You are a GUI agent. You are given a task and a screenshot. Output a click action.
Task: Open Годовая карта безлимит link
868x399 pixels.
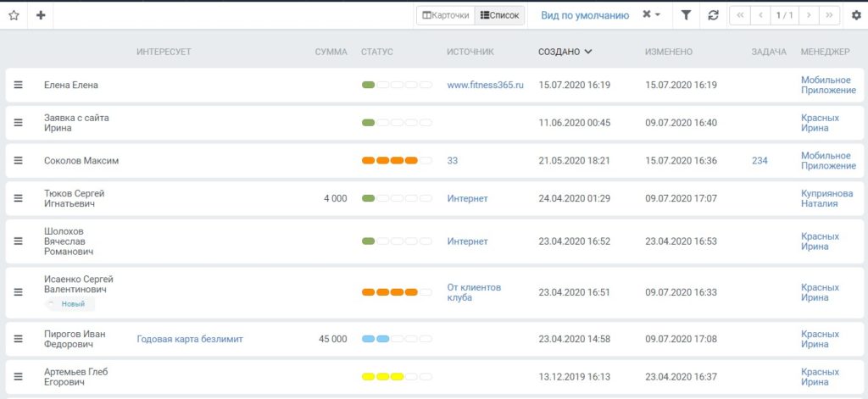pyautogui.click(x=190, y=339)
